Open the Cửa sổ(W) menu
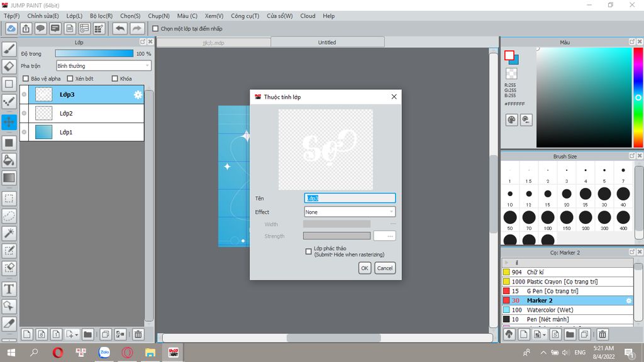The image size is (644, 362). point(280,16)
